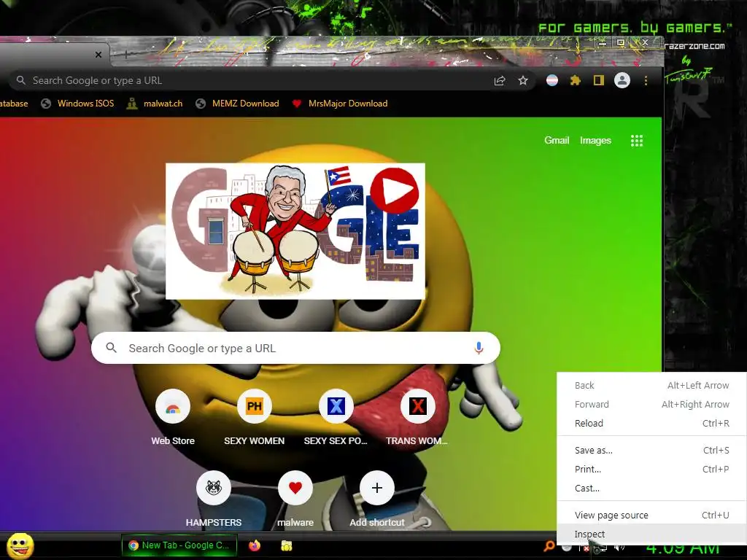Toggle the side panel icon

point(599,80)
